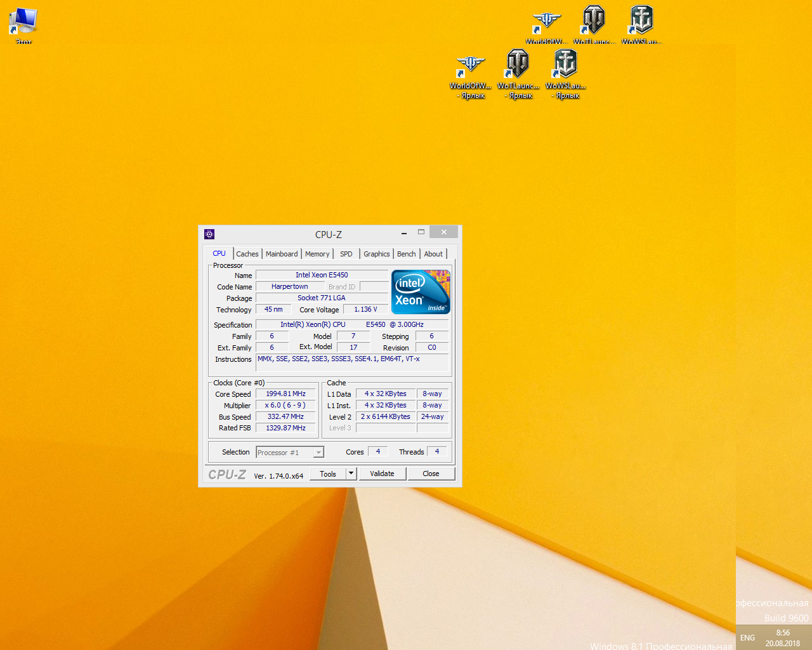Click the Threads count field
Viewport: 812px width, 650px height.
pyautogui.click(x=437, y=451)
